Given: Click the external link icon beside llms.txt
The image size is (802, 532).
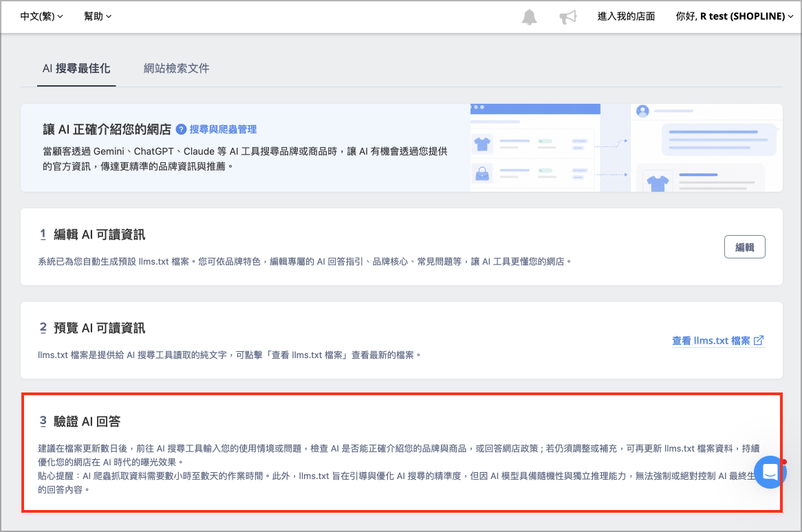Looking at the screenshot, I should pos(759,340).
